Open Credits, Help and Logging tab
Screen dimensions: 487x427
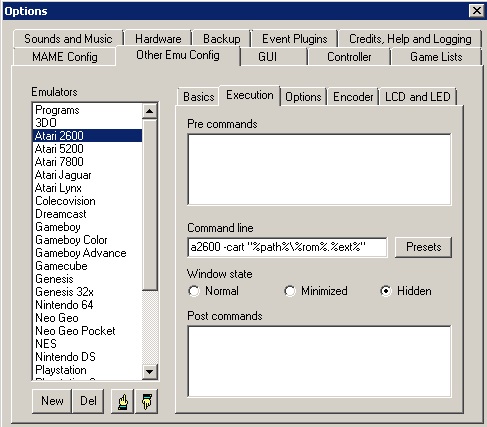(x=410, y=39)
